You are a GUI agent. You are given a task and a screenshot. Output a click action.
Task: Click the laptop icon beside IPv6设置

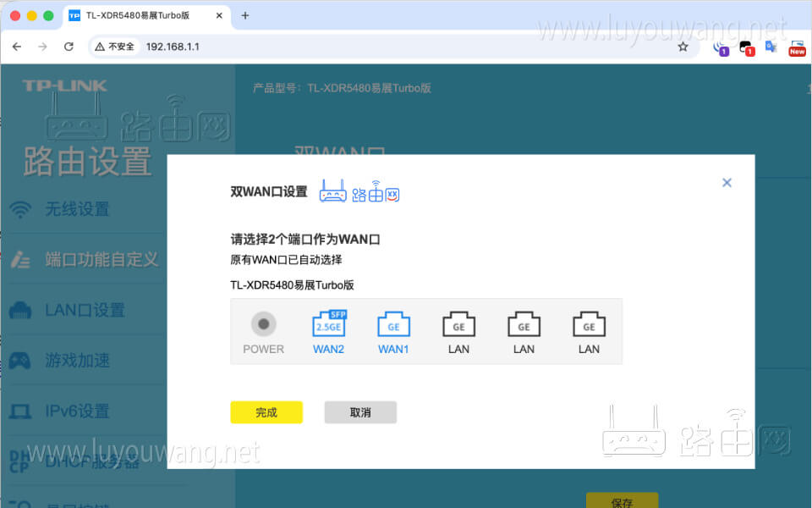click(20, 411)
